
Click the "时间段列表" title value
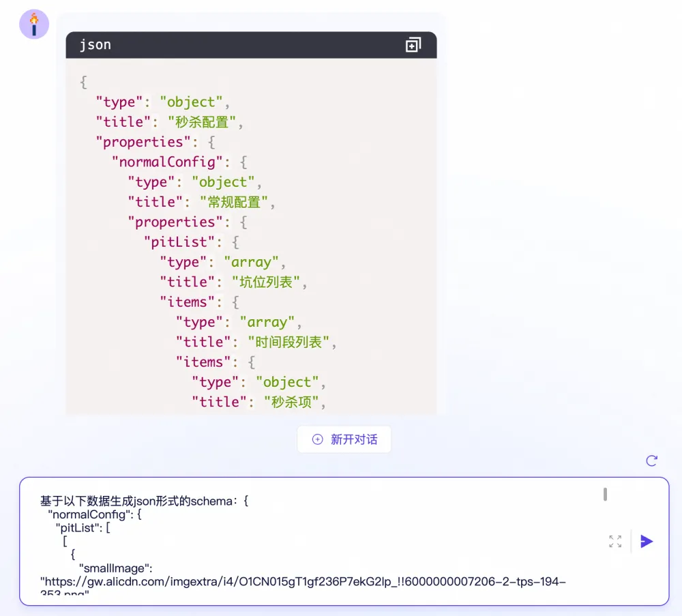point(288,342)
